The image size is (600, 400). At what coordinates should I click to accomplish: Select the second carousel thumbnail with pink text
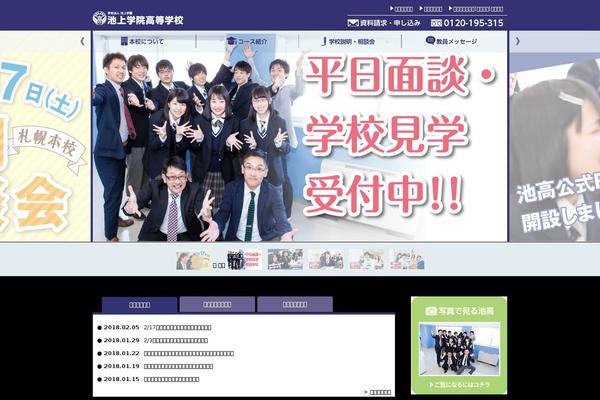(x=244, y=260)
